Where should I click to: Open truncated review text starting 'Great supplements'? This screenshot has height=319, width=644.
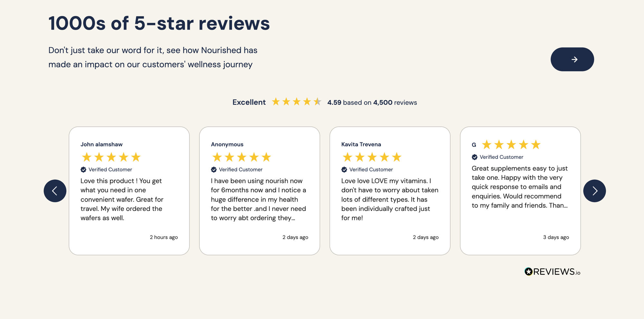click(x=520, y=187)
